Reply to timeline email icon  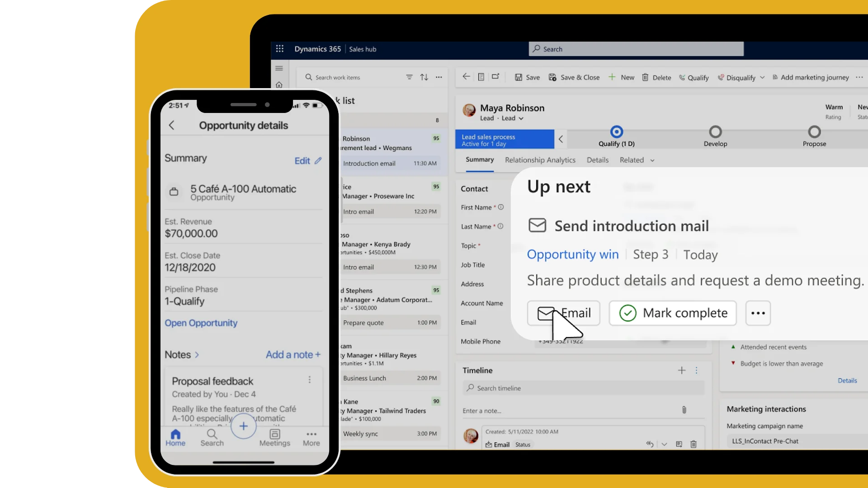(x=650, y=444)
